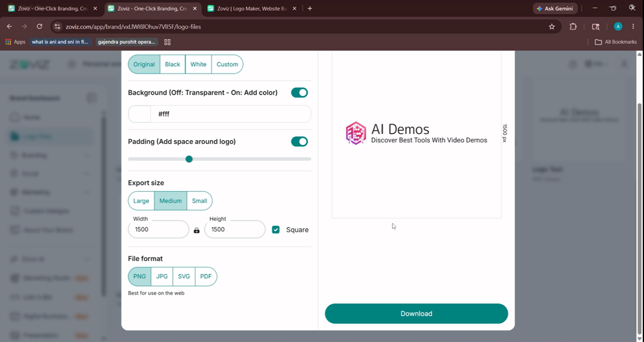Open the tab groups grid icon
This screenshot has width=644, height=342.
[167, 42]
